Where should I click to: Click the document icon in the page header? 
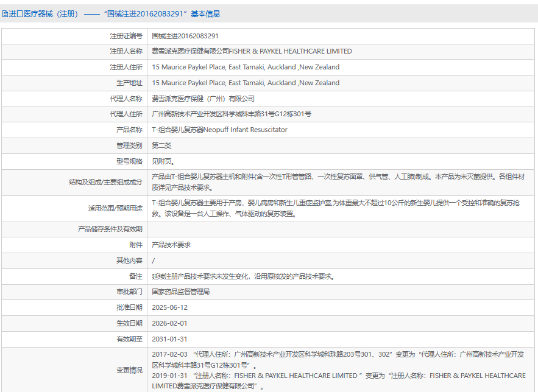[x=5, y=14]
